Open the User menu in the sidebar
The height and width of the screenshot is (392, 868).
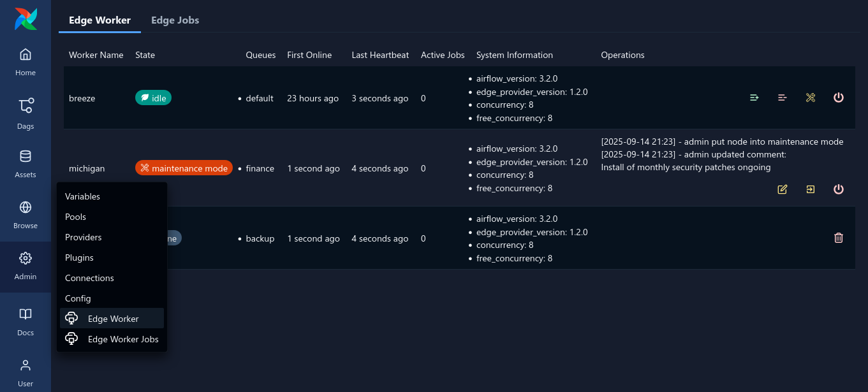(26, 372)
